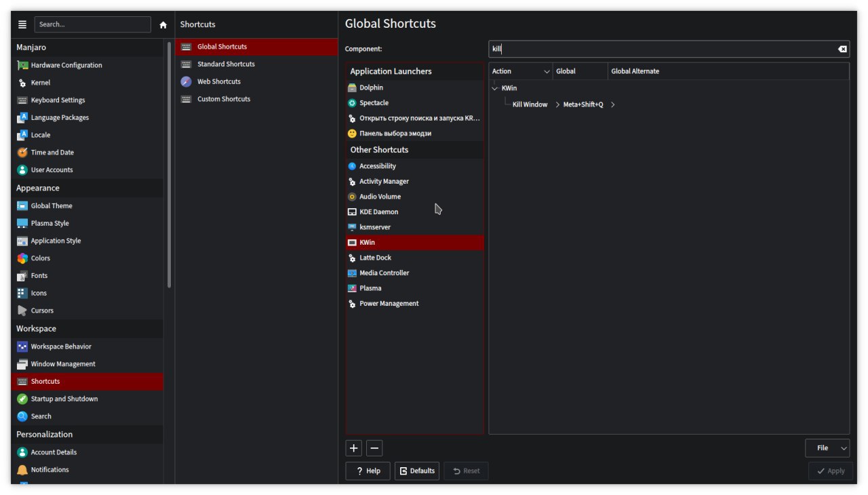Select the KRunner launcher component
868x495 pixels.
pos(414,118)
